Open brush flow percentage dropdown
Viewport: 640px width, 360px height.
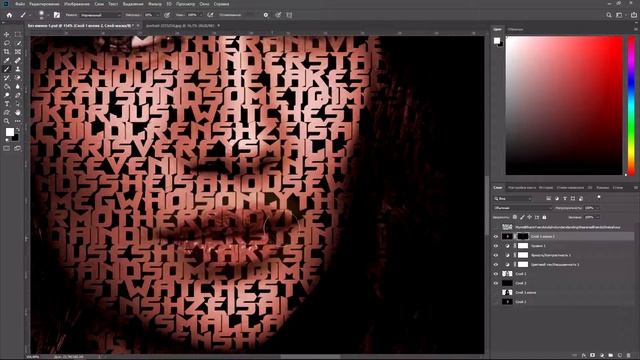tap(200, 15)
